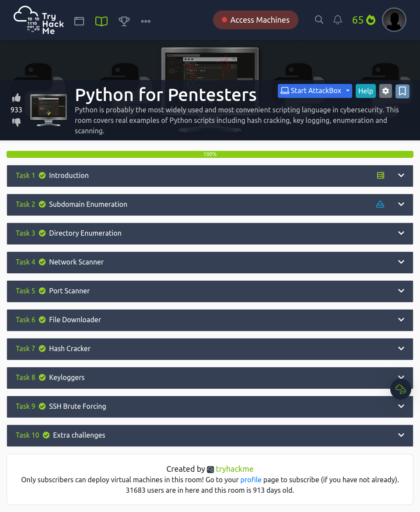
Task: Expand Task 10 Extra challenges chevron
Action: [401, 435]
